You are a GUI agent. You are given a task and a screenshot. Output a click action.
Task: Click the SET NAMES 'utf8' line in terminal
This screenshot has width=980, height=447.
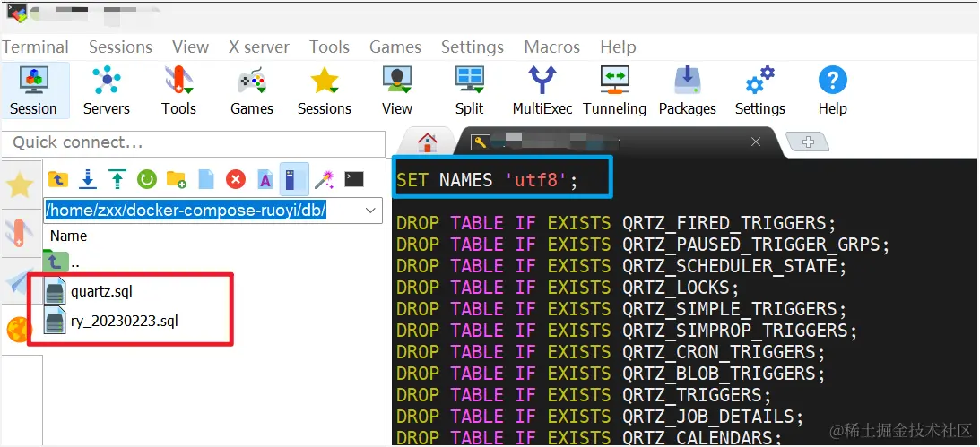[x=488, y=180]
